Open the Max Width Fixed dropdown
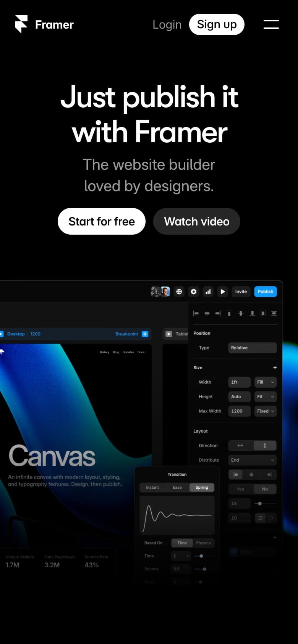This screenshot has height=644, width=298. point(266,411)
